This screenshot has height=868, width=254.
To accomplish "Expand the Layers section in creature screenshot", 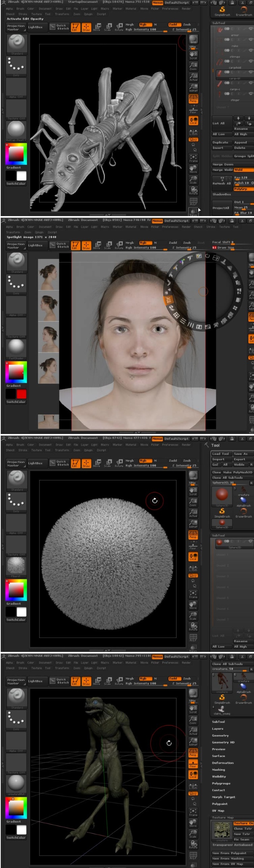I will click(x=217, y=729).
